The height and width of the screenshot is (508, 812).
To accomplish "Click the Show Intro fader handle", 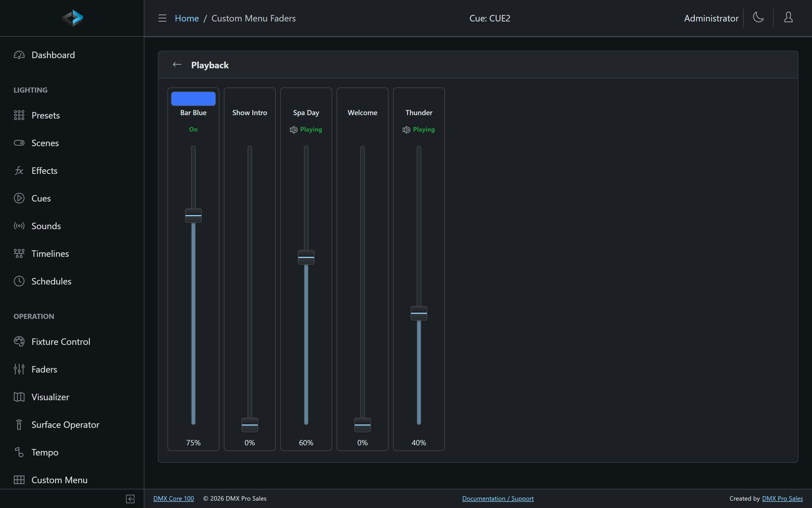I will (250, 425).
